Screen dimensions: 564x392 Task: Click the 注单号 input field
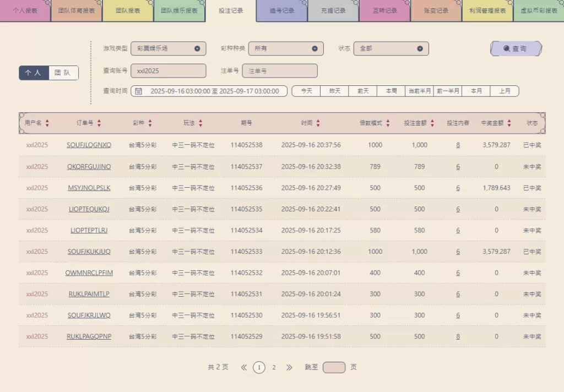(x=280, y=70)
